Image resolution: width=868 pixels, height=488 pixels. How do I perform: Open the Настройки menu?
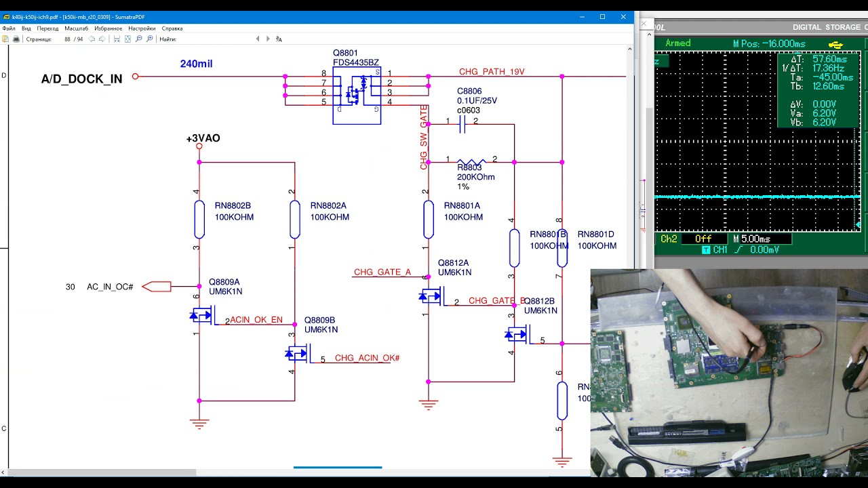point(142,28)
